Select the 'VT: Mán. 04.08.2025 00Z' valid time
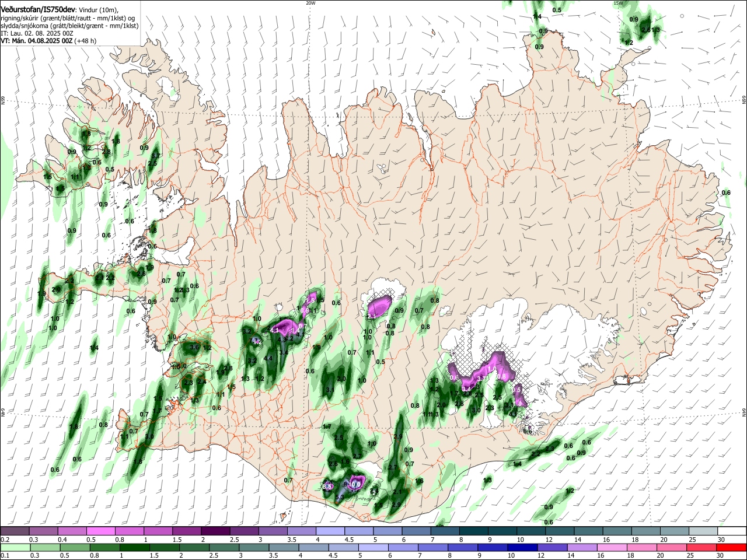 [x=36, y=41]
